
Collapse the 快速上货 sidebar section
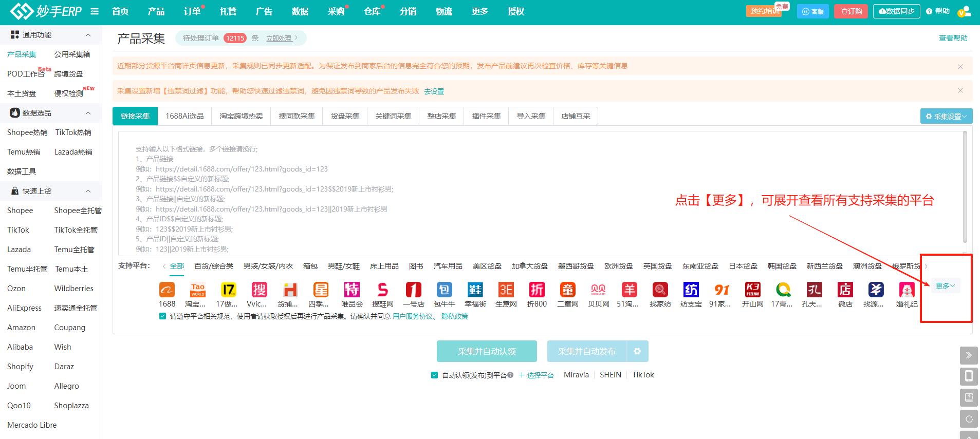tap(88, 191)
